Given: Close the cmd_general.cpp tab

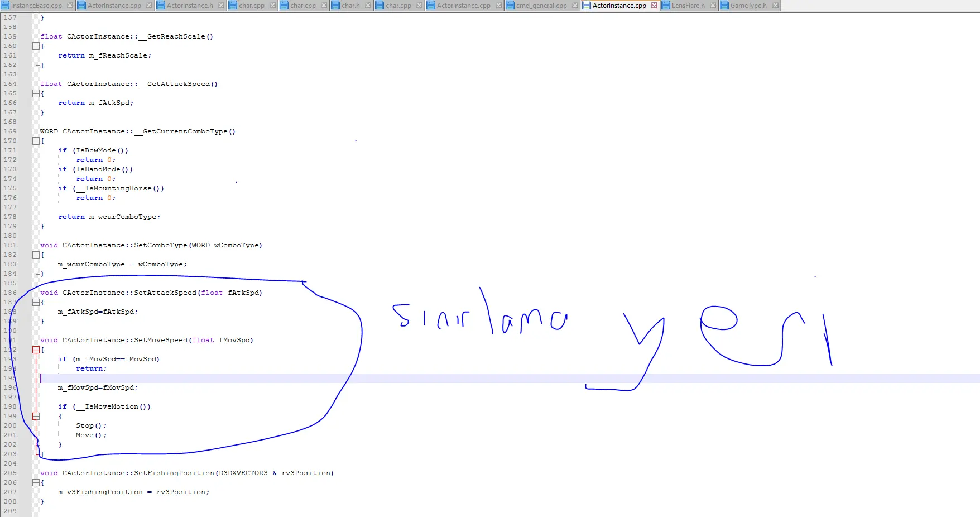Looking at the screenshot, I should click(575, 6).
